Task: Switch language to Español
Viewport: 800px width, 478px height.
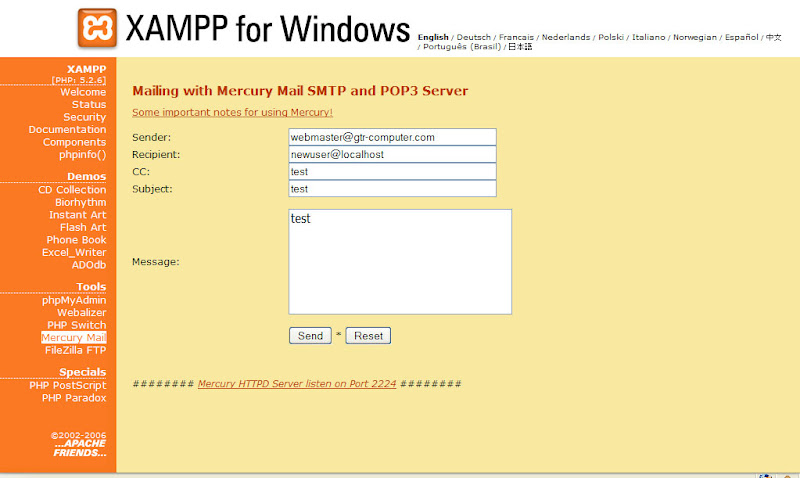Action: [742, 37]
